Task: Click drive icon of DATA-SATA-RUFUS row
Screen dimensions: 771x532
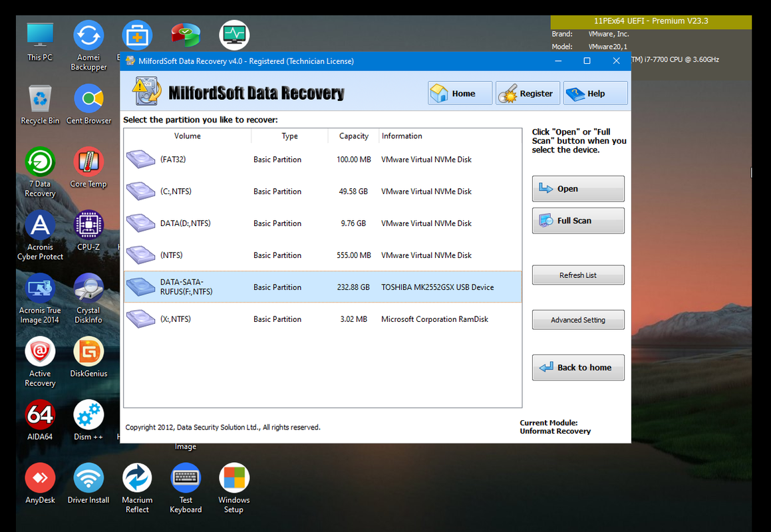Action: 140,287
